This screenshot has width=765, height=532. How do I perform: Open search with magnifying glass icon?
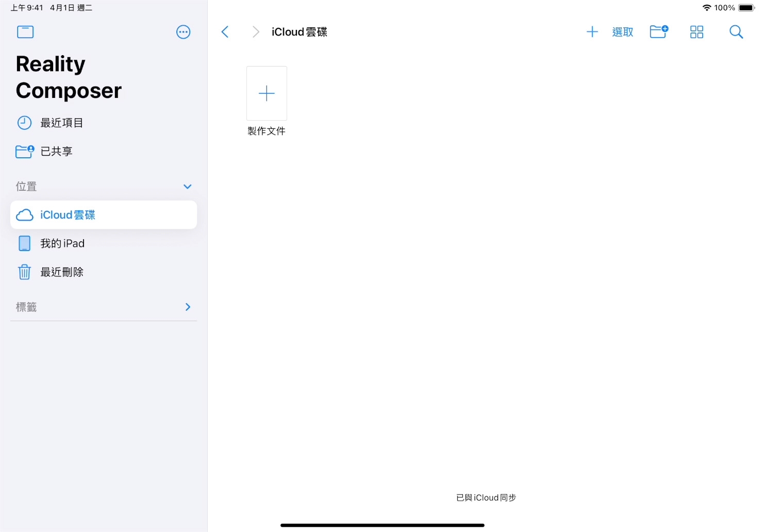pyautogui.click(x=736, y=32)
